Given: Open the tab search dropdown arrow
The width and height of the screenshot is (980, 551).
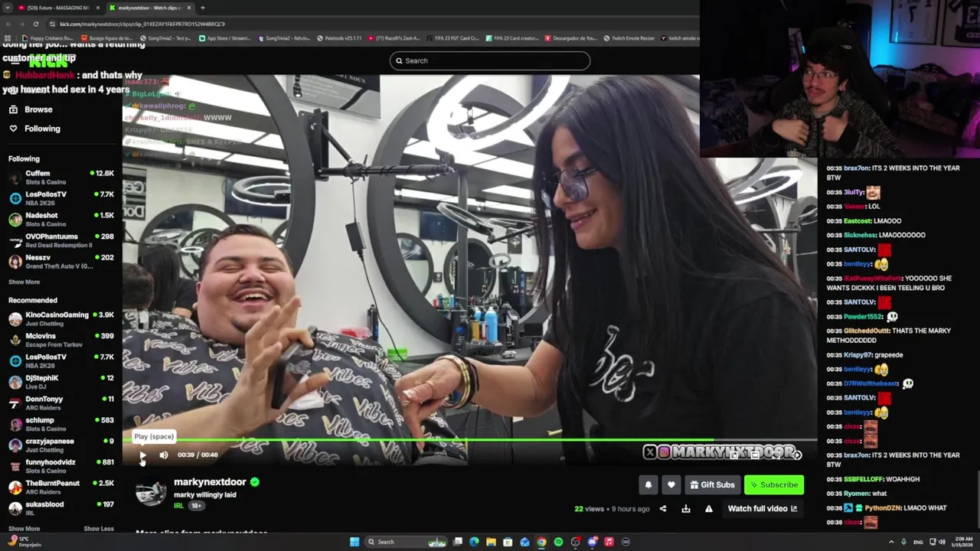Looking at the screenshot, I should click(x=8, y=8).
